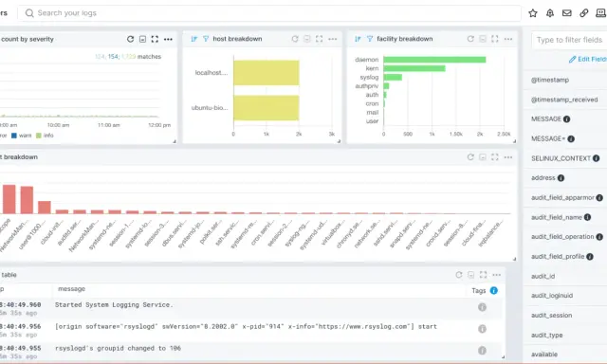Click the info icon next to address field
Image resolution: width=607 pixels, height=364 pixels.
click(x=561, y=178)
